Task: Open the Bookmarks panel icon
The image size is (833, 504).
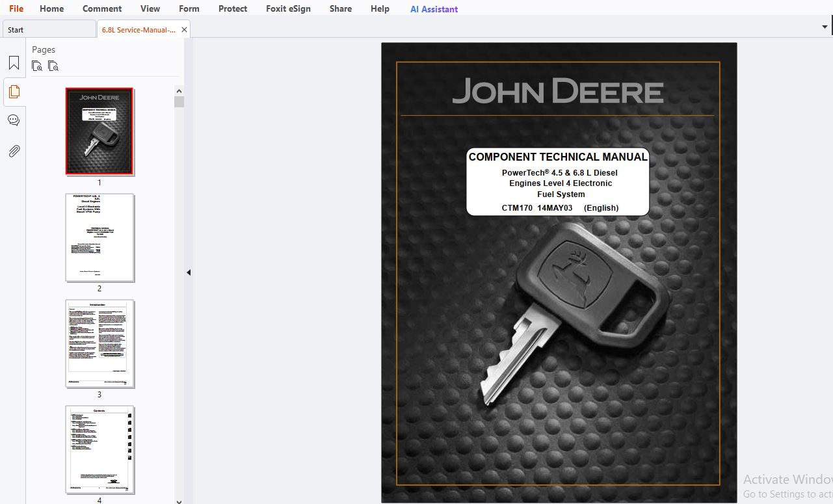Action: [14, 63]
